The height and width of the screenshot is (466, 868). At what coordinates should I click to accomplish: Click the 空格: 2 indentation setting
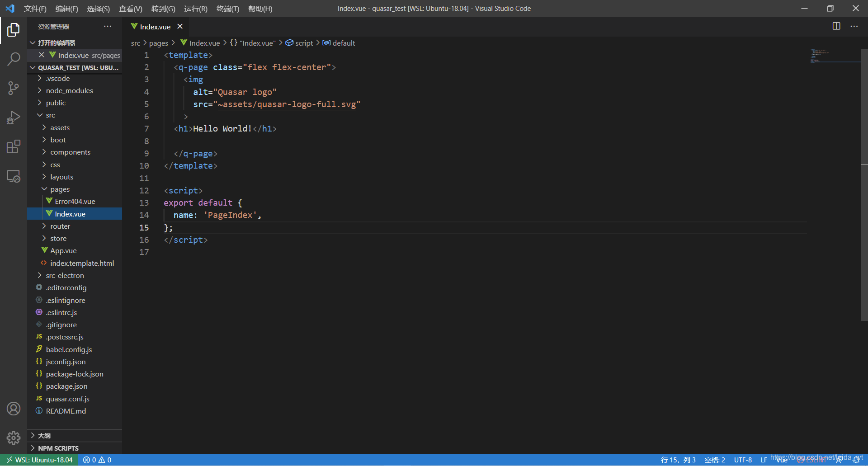tap(715, 460)
